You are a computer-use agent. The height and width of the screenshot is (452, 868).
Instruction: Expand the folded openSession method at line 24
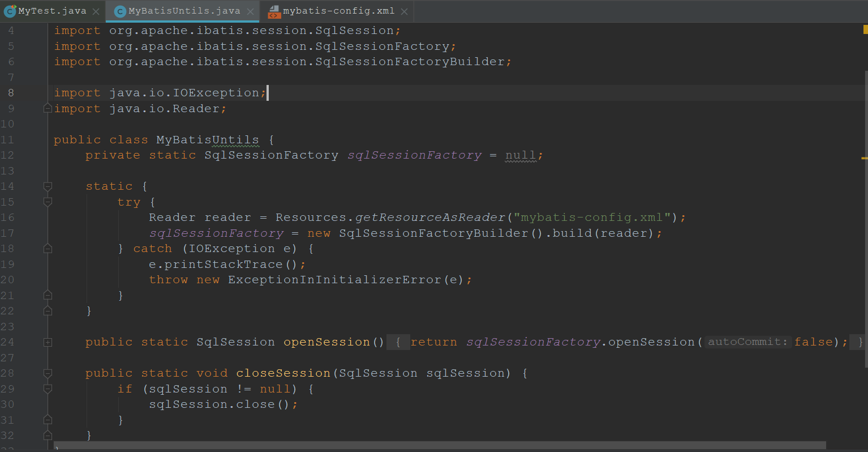pos(48,342)
